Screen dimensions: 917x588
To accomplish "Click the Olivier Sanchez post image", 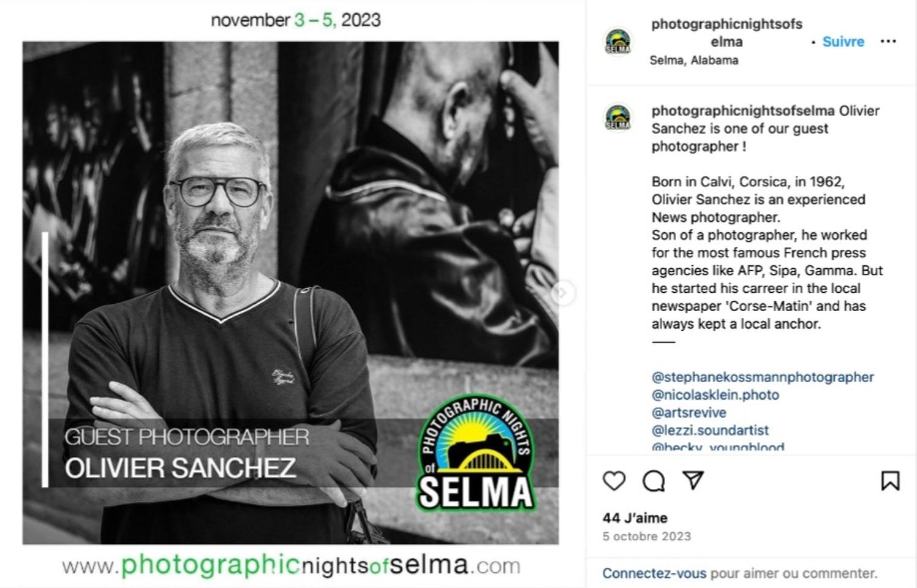I will [290, 293].
